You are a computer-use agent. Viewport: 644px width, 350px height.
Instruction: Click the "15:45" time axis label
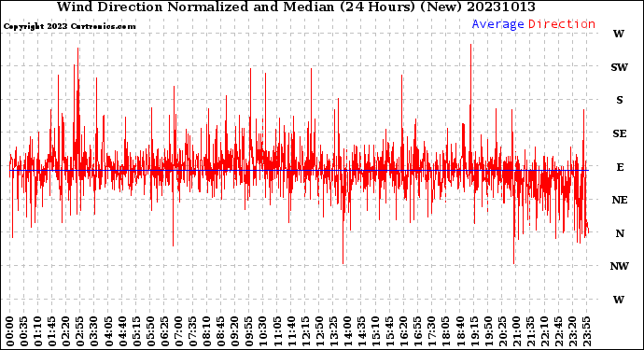[390, 331]
